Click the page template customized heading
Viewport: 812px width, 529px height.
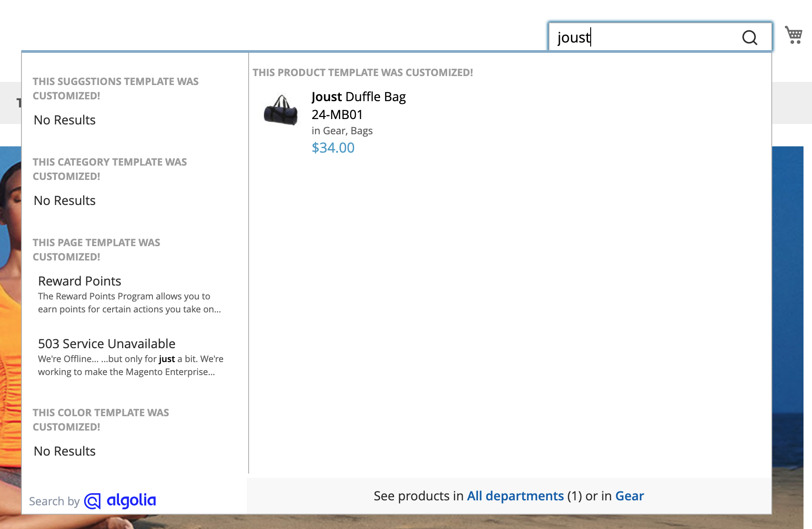(96, 250)
